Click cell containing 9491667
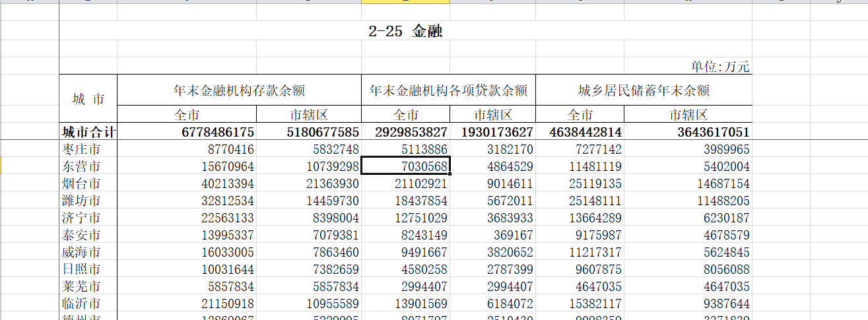Viewport: 868px width, 320px height. (406, 252)
